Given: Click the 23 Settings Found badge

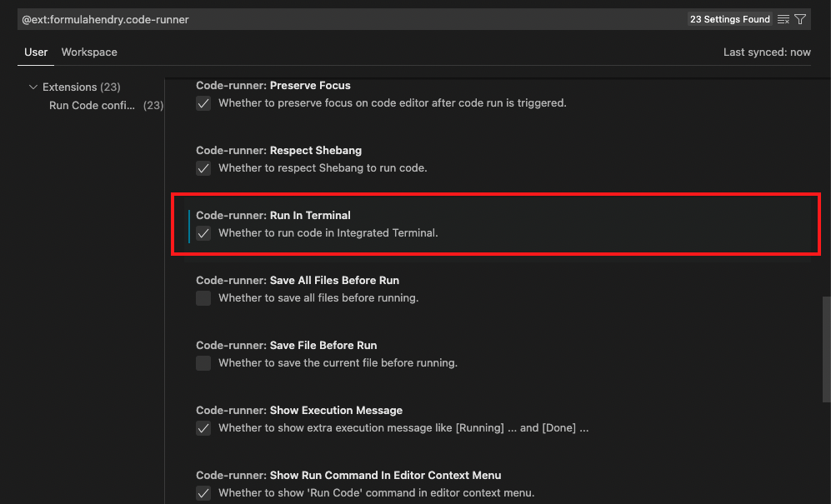Looking at the screenshot, I should (x=730, y=19).
